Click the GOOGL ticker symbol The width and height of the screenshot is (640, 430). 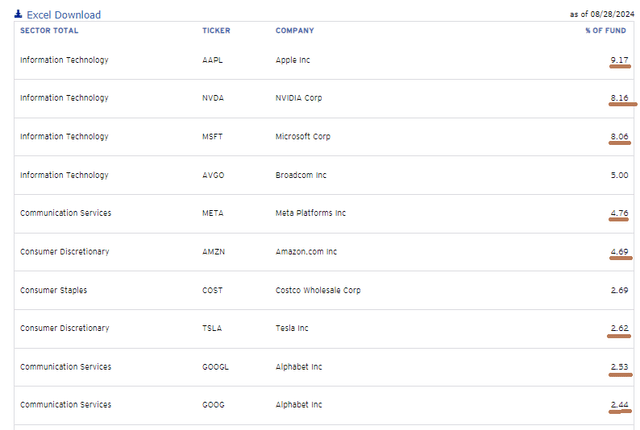pos(215,367)
